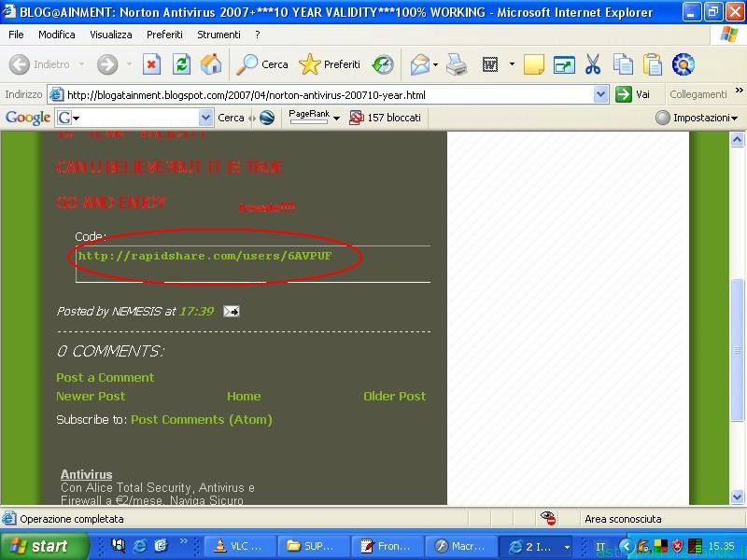Click the Vai go button
Screen dimensions: 747x560
[x=633, y=94]
